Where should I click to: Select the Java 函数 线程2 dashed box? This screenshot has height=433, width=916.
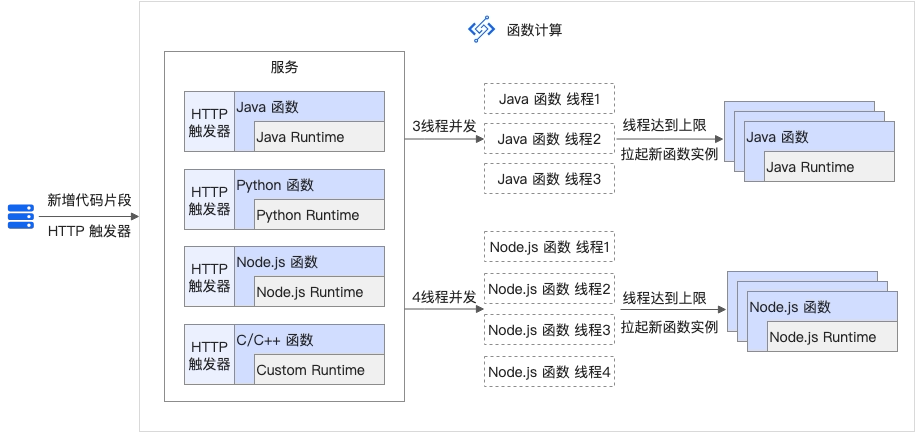549,139
